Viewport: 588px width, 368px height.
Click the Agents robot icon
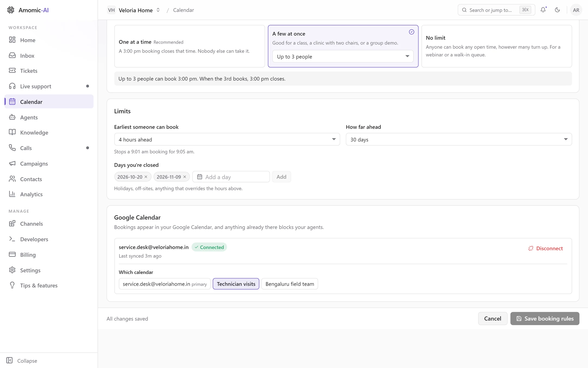(x=12, y=117)
